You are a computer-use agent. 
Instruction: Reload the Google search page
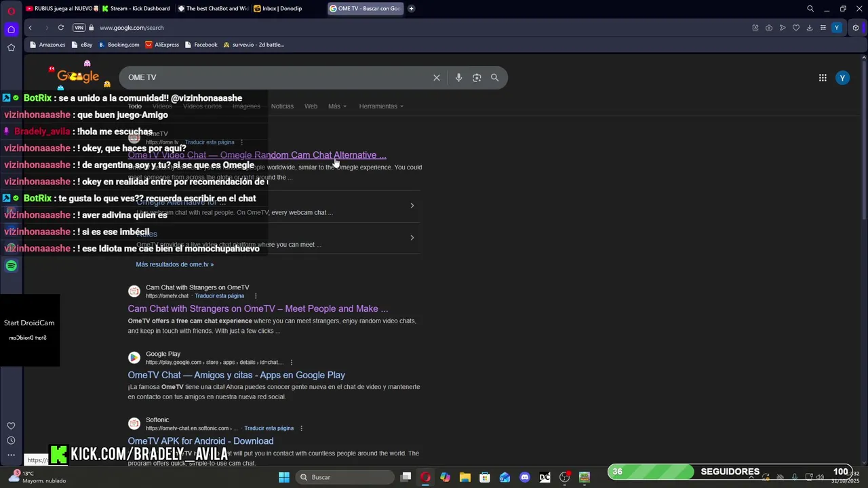click(61, 28)
